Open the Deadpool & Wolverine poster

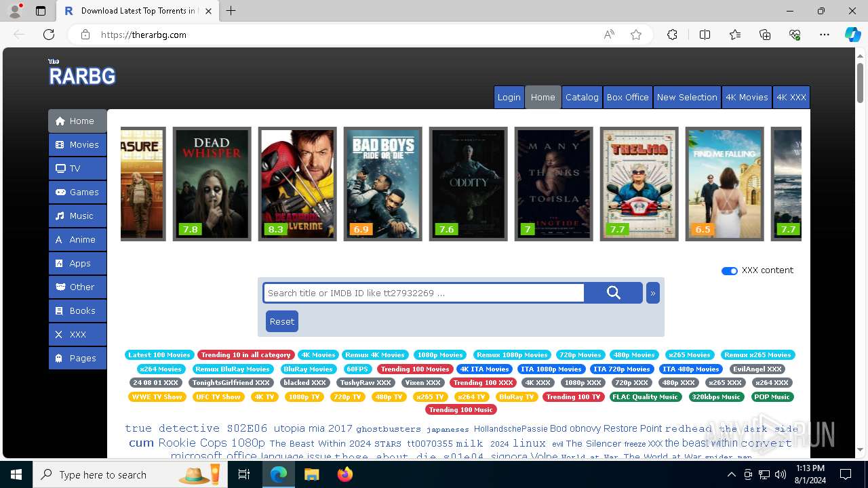click(297, 184)
